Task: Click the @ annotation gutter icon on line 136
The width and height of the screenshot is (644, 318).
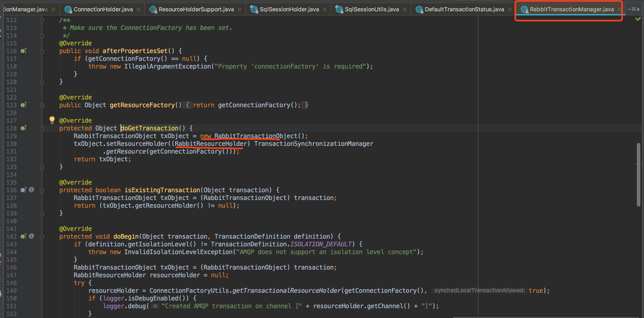Action: (x=31, y=190)
